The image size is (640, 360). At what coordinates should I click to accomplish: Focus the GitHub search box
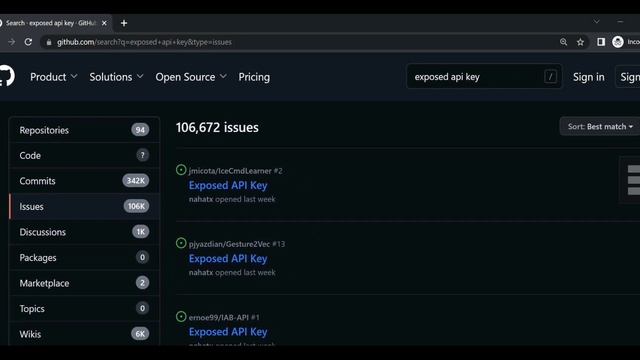484,77
